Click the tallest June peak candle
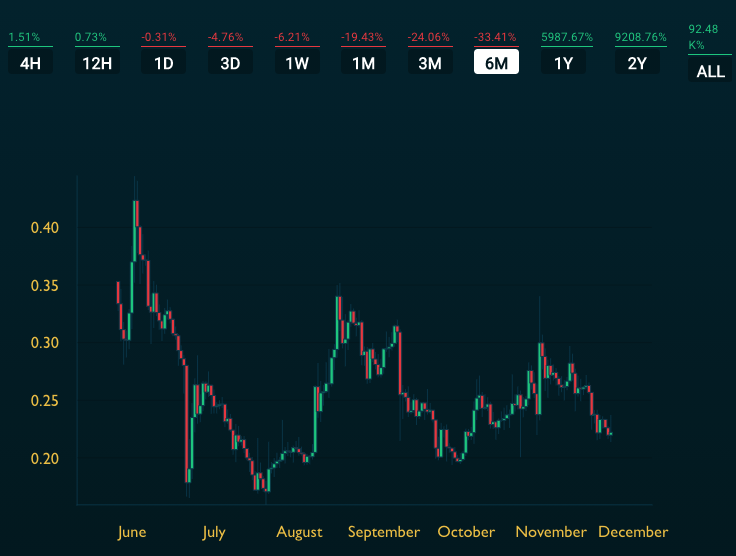 pos(135,230)
